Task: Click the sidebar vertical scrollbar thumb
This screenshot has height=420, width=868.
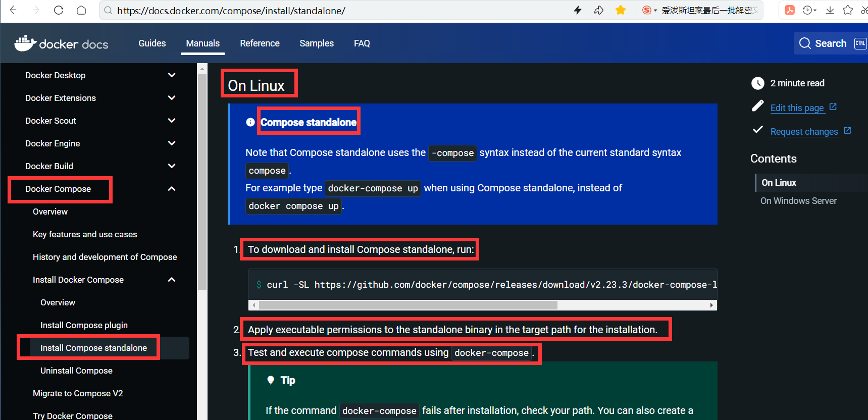Action: [202, 182]
